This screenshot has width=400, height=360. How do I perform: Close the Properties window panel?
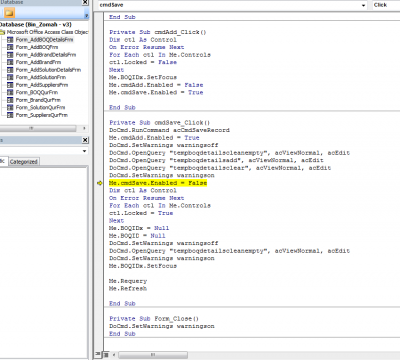tap(85, 140)
